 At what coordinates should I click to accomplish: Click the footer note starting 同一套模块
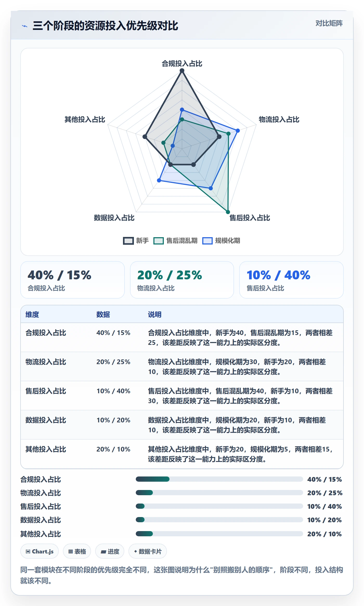(182, 575)
